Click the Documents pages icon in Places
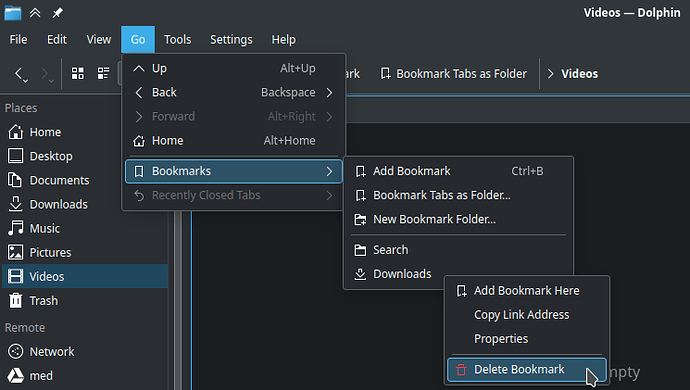 tap(15, 180)
